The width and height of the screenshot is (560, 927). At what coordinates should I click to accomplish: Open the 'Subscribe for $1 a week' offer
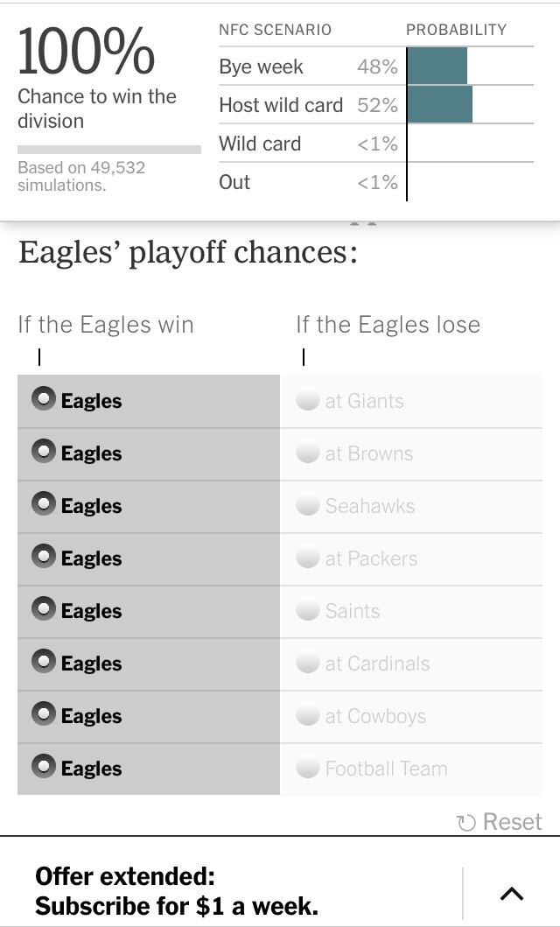177,891
